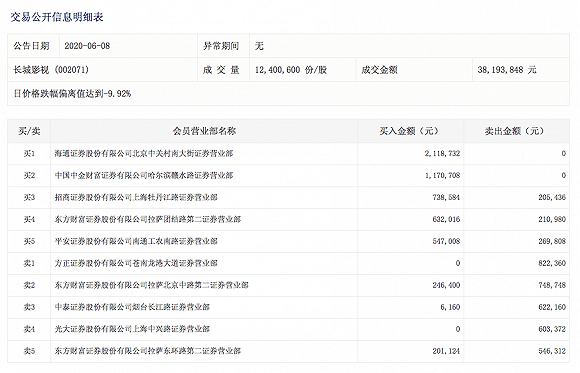The image size is (580, 373).
Task: Click 光大证券 上海中兴路 branch name
Action: [x=132, y=329]
